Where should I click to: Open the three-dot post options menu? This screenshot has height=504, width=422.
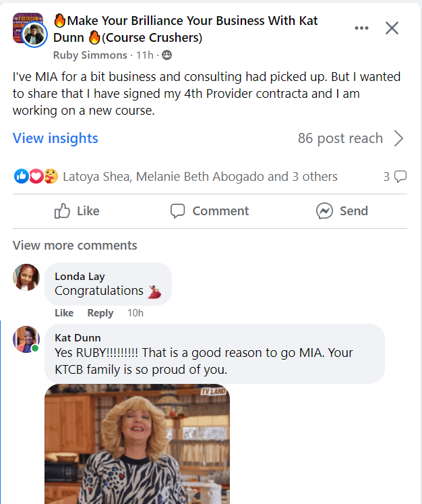point(362,28)
